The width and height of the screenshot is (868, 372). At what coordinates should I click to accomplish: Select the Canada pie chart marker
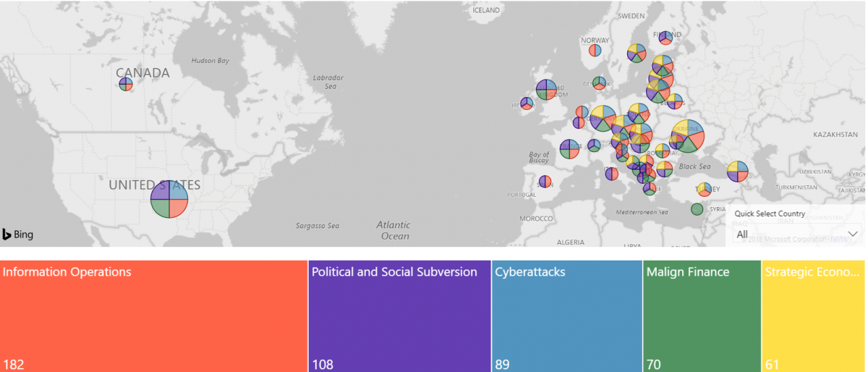(126, 84)
